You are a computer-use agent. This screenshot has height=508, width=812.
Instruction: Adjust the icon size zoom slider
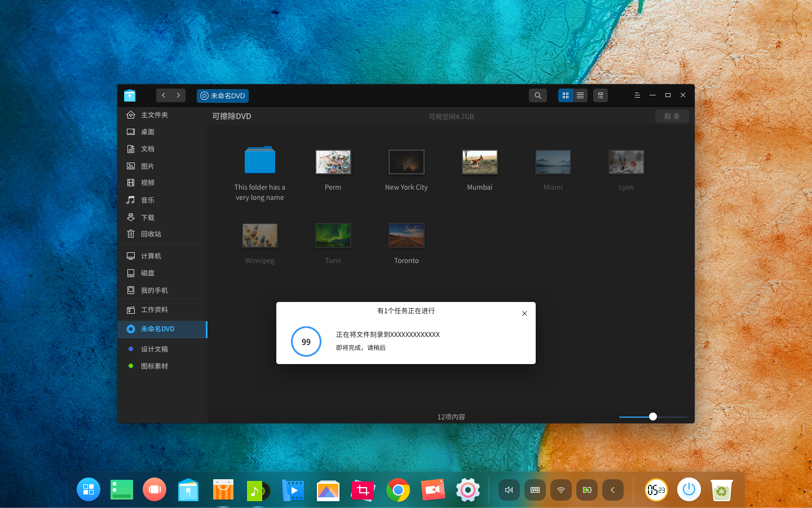click(653, 417)
